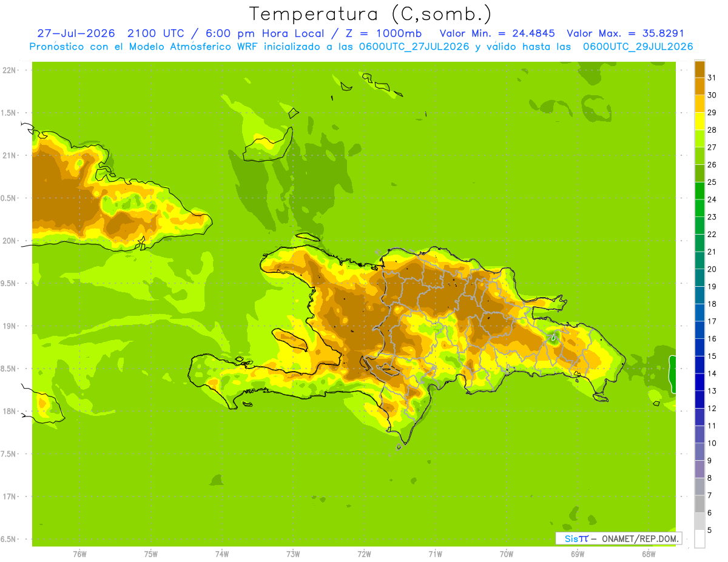Select the "69W" longitude label
This screenshot has height=562, width=728.
point(578,554)
